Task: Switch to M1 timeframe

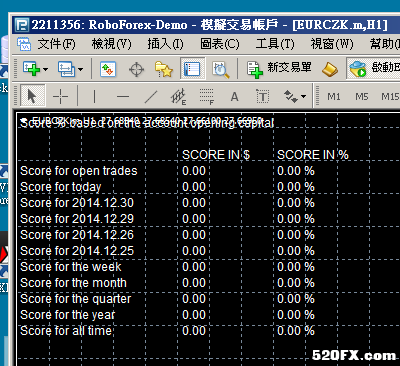Action: coord(334,97)
